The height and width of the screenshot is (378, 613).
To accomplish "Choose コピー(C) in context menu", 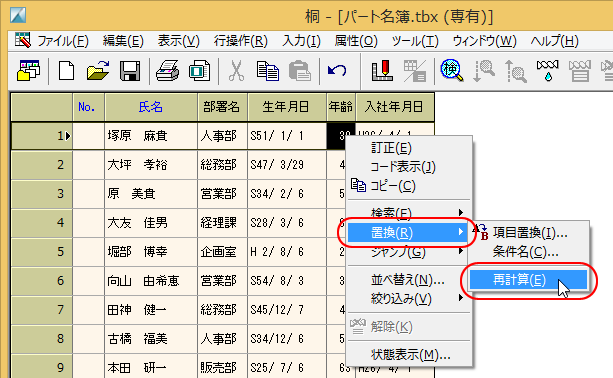I will [409, 186].
